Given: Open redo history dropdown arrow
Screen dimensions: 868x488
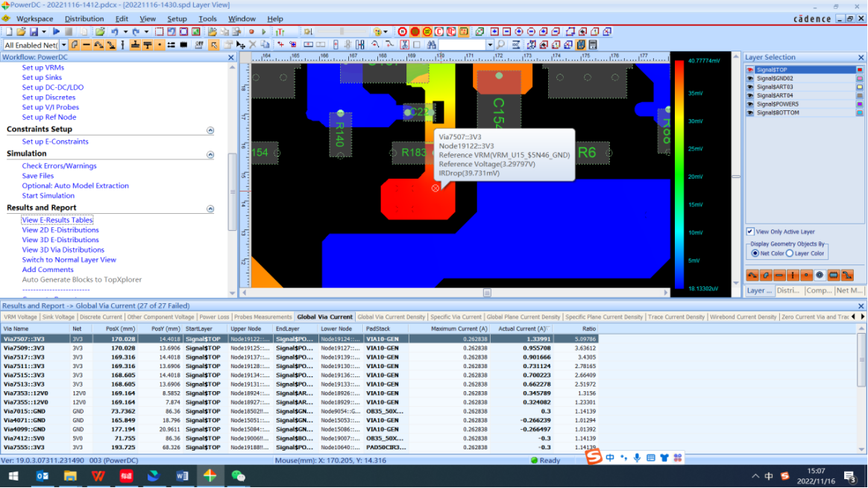Looking at the screenshot, I should pyautogui.click(x=146, y=31).
